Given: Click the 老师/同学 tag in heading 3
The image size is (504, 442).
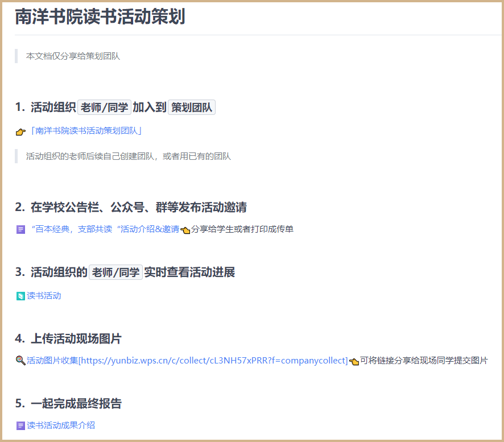Looking at the screenshot, I should pyautogui.click(x=115, y=272).
